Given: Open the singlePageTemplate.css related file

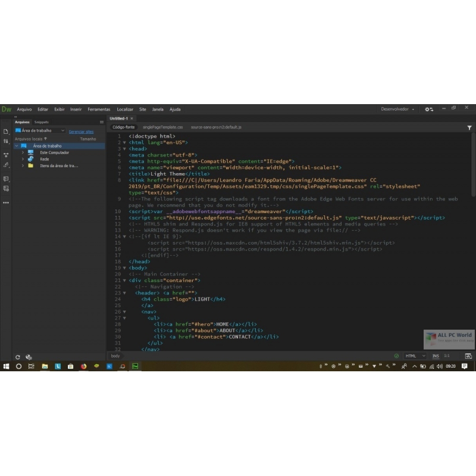Looking at the screenshot, I should [162, 127].
